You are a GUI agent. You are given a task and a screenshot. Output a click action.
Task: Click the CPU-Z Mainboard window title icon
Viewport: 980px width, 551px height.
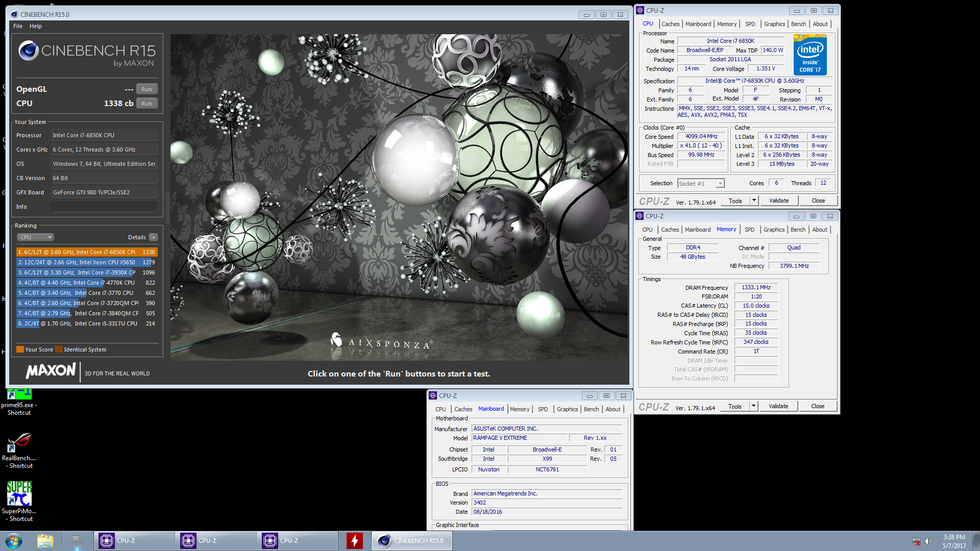coord(433,395)
